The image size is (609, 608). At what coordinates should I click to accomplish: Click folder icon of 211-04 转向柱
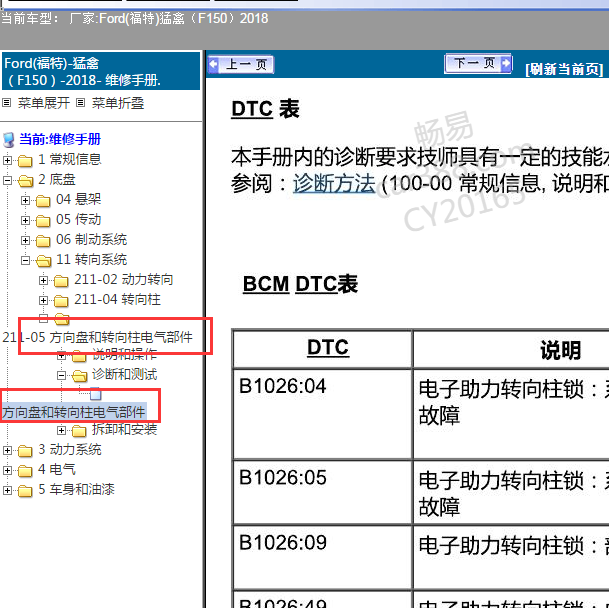click(x=61, y=301)
